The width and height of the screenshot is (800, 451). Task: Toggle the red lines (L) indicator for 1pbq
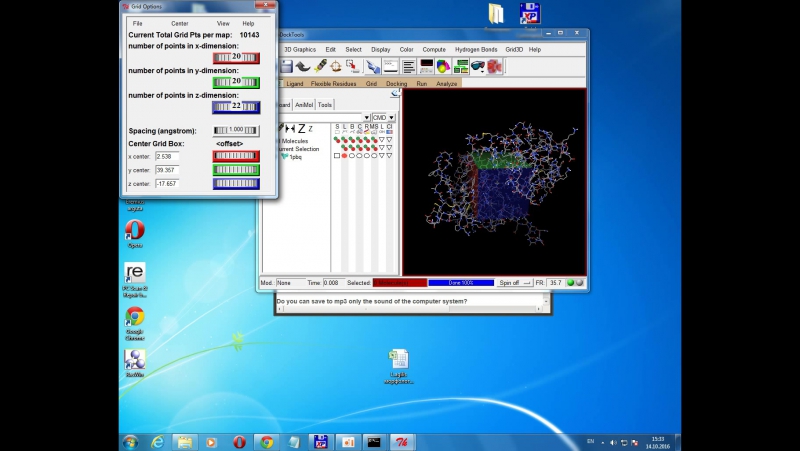tap(344, 156)
